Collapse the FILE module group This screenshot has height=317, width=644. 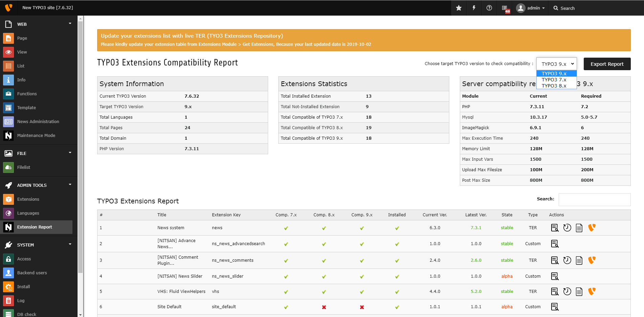pos(70,153)
